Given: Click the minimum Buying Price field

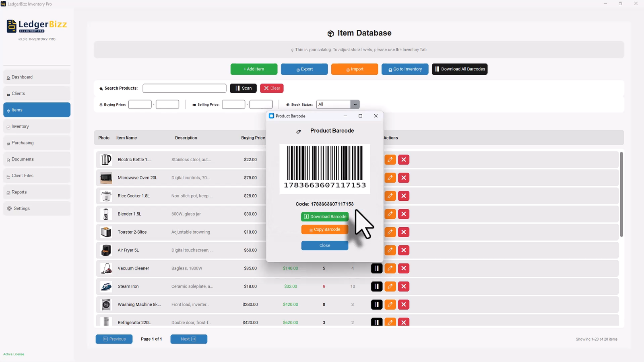Looking at the screenshot, I should (x=140, y=105).
